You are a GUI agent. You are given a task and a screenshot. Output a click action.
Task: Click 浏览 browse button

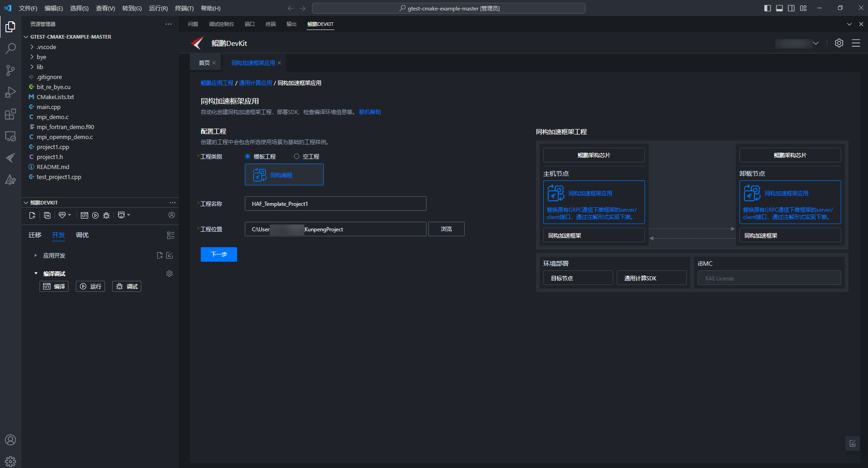(x=446, y=229)
